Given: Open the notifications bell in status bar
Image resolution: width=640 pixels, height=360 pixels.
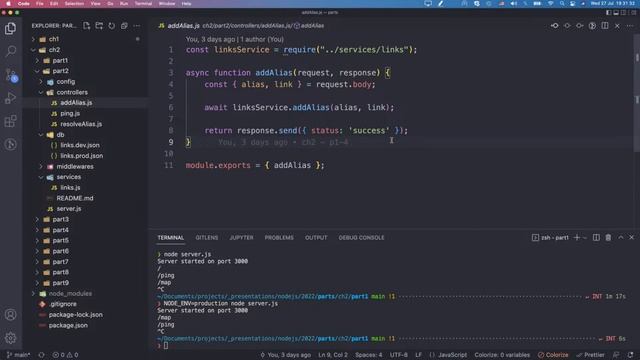Looking at the screenshot, I should pyautogui.click(x=631, y=355).
